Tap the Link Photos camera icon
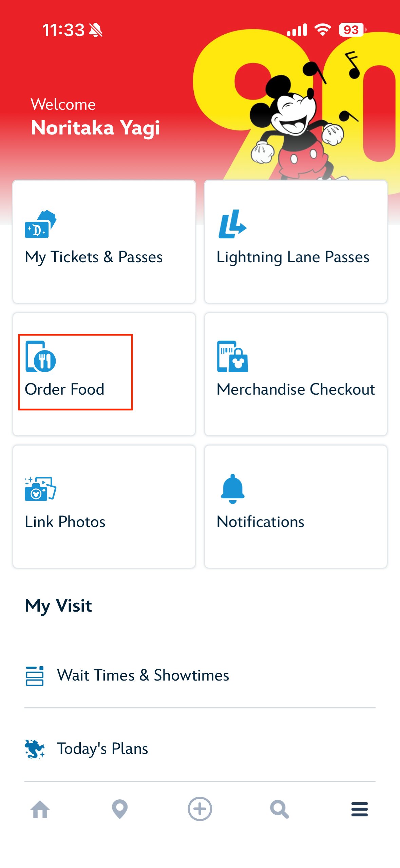The width and height of the screenshot is (400, 868). [40, 489]
